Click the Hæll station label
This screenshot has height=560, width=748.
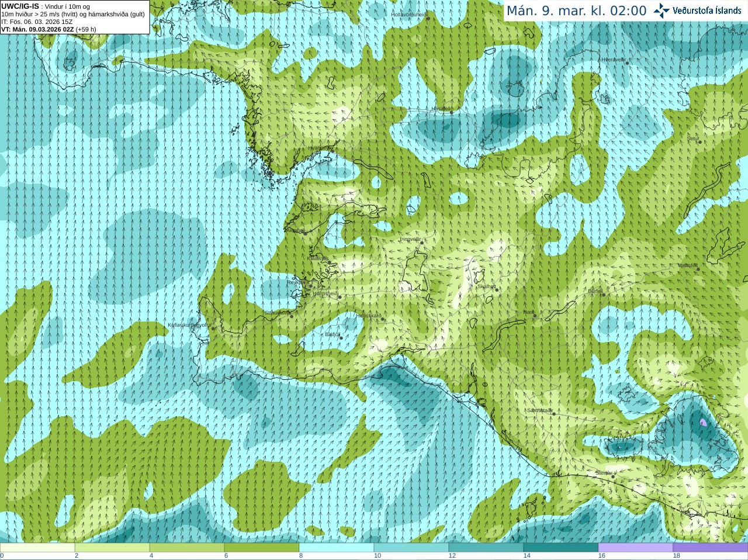(529, 312)
